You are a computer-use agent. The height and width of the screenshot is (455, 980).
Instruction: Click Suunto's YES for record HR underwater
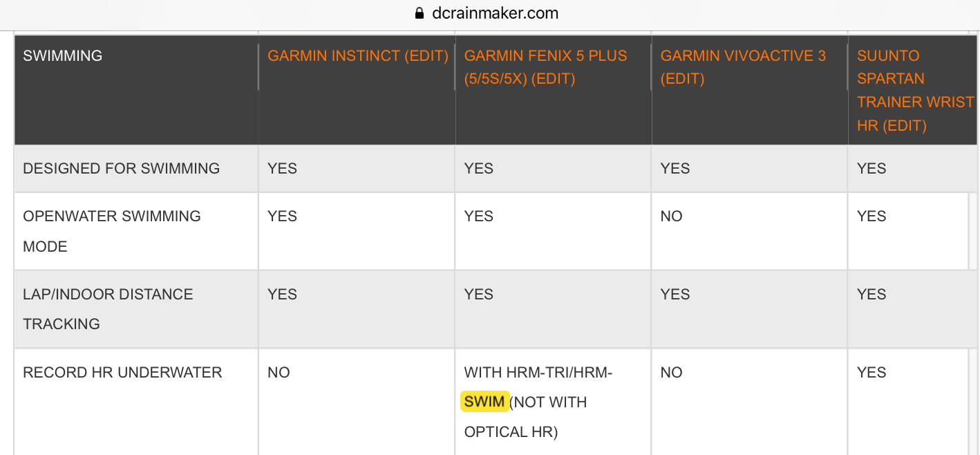[x=871, y=373]
